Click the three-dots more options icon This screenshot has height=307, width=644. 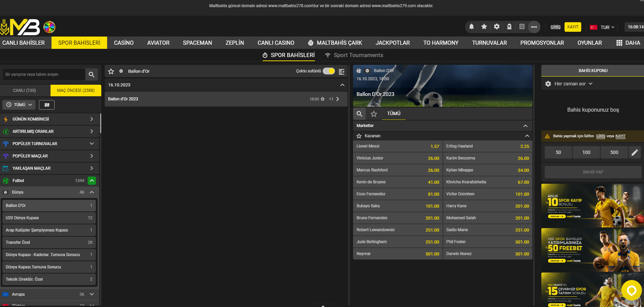point(534,27)
